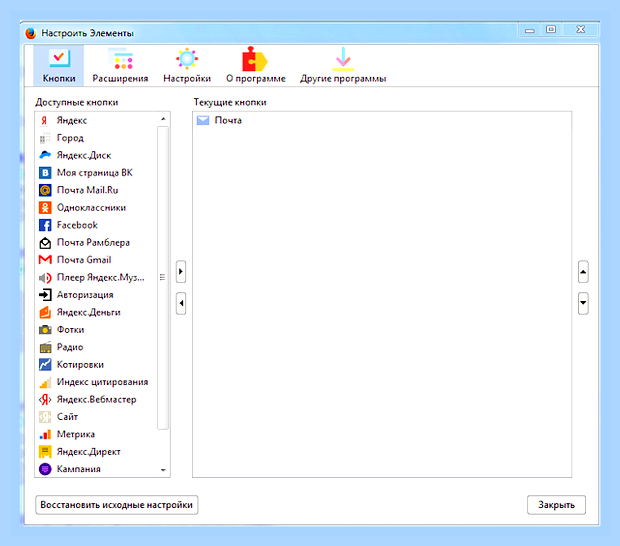The image size is (620, 546).
Task: Select the Индекс цитирования icon
Action: tap(45, 382)
